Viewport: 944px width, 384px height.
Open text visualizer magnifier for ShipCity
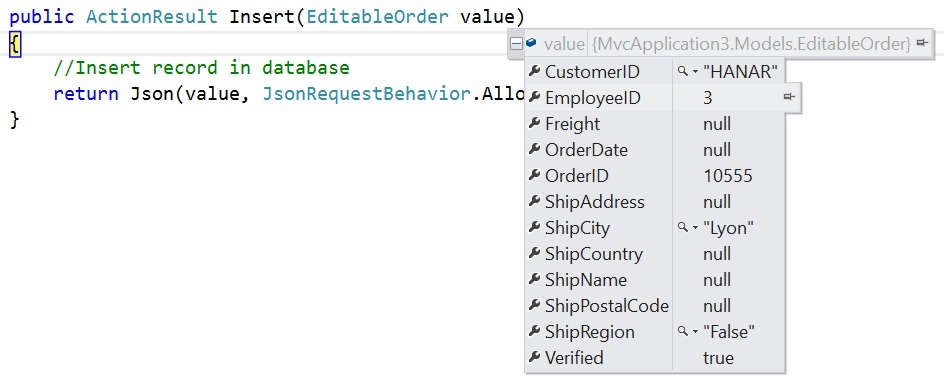(682, 227)
